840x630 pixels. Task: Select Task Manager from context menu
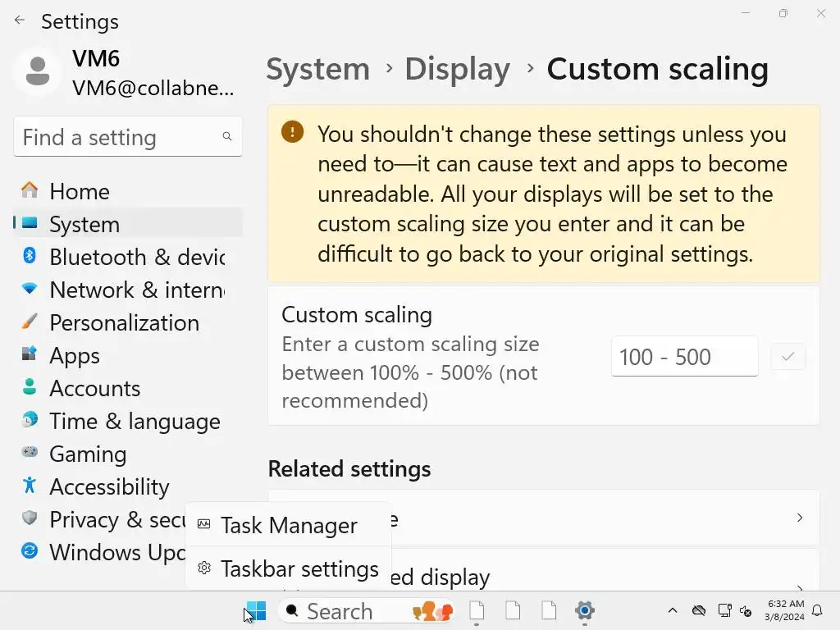pyautogui.click(x=288, y=525)
